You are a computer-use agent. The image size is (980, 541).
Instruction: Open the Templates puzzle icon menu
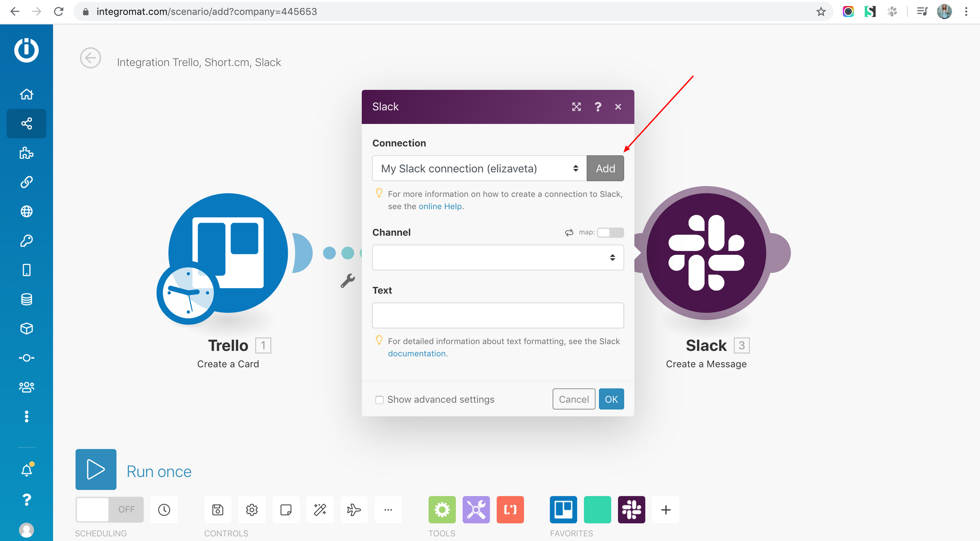(x=26, y=153)
